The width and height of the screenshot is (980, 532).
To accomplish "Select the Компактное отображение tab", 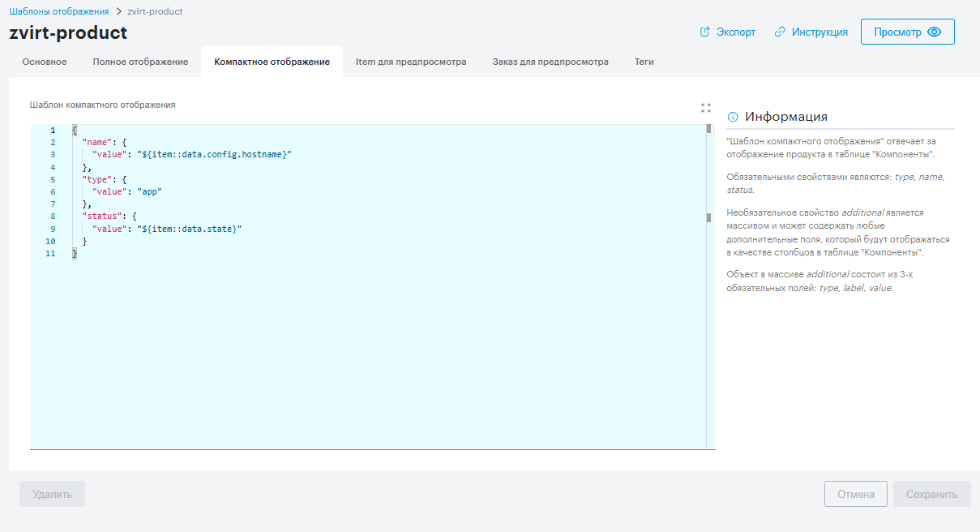I will tap(272, 62).
